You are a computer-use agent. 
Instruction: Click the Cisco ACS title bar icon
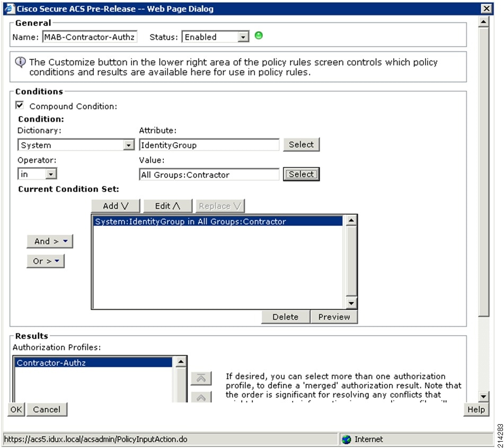point(10,8)
